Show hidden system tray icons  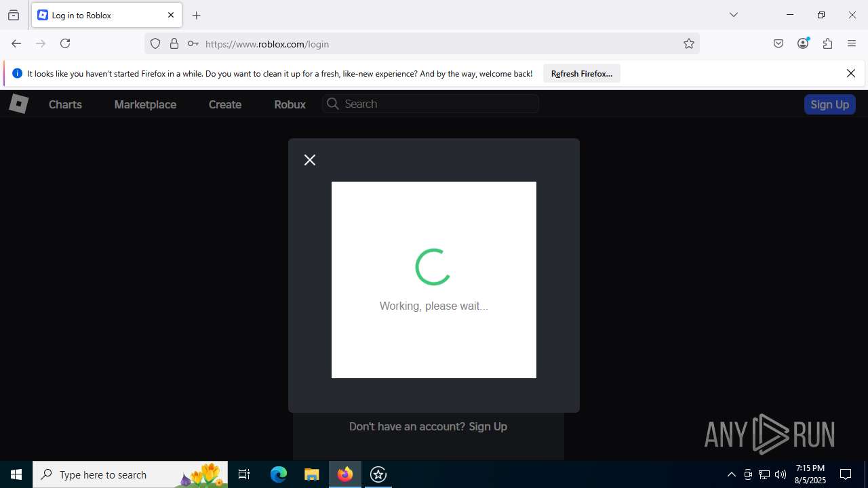(x=731, y=474)
